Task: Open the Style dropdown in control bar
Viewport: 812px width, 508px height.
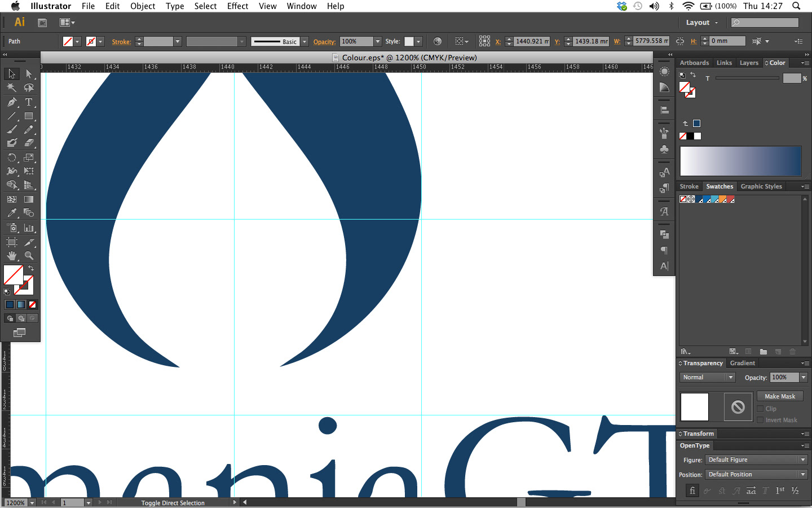Action: pos(418,41)
